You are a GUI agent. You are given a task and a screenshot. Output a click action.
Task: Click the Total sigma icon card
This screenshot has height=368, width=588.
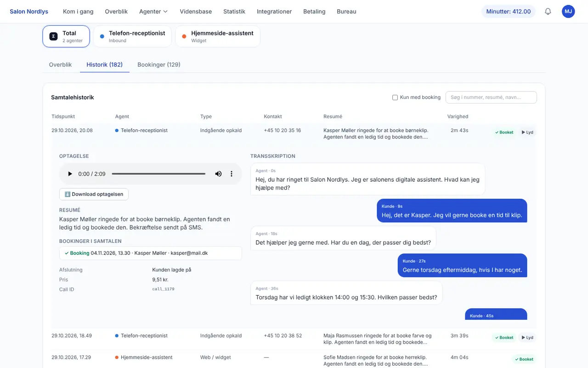(x=66, y=36)
